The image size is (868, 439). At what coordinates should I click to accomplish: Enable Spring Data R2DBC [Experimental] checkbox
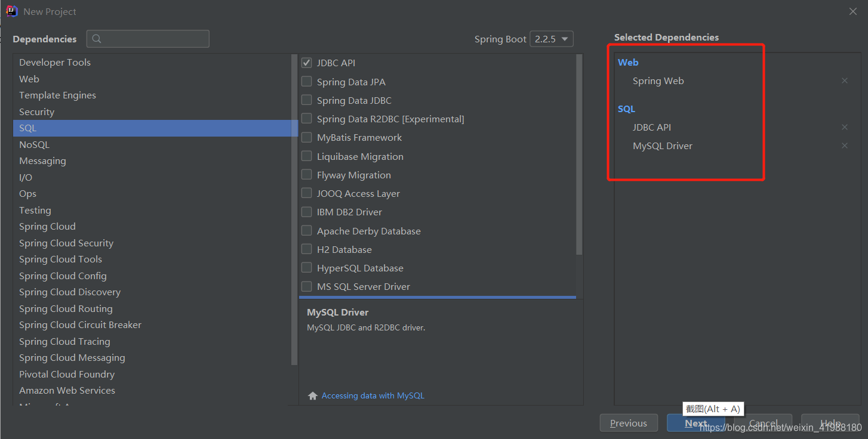pyautogui.click(x=307, y=119)
